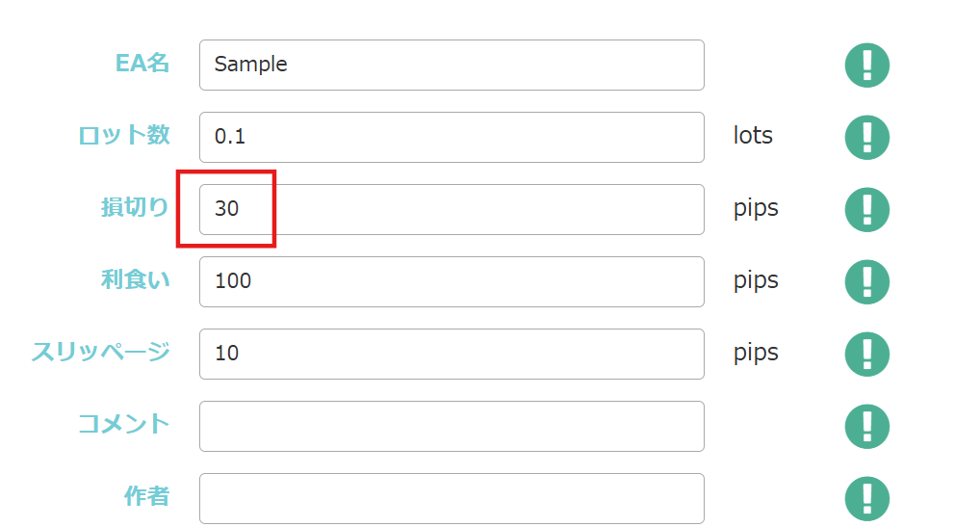Click the EA名 label text
Viewport: 980px width, 527px height.
[x=142, y=64]
